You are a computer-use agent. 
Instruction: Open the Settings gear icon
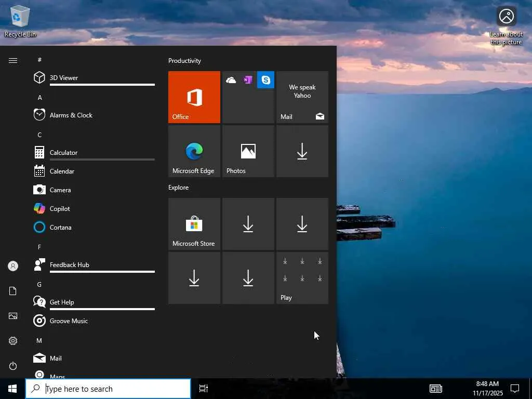13,341
